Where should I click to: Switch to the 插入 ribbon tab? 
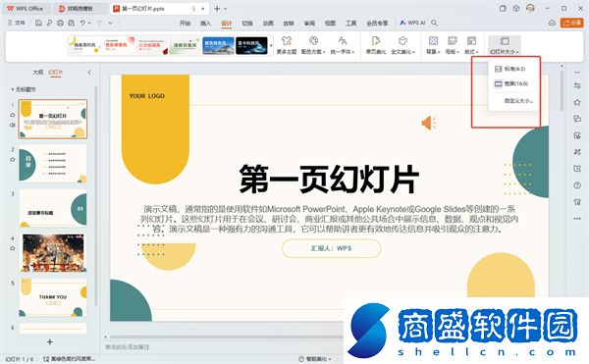205,23
